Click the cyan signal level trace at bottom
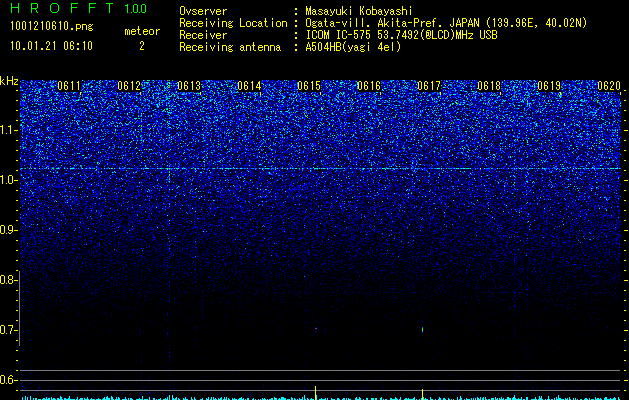629x400 pixels. point(321,398)
